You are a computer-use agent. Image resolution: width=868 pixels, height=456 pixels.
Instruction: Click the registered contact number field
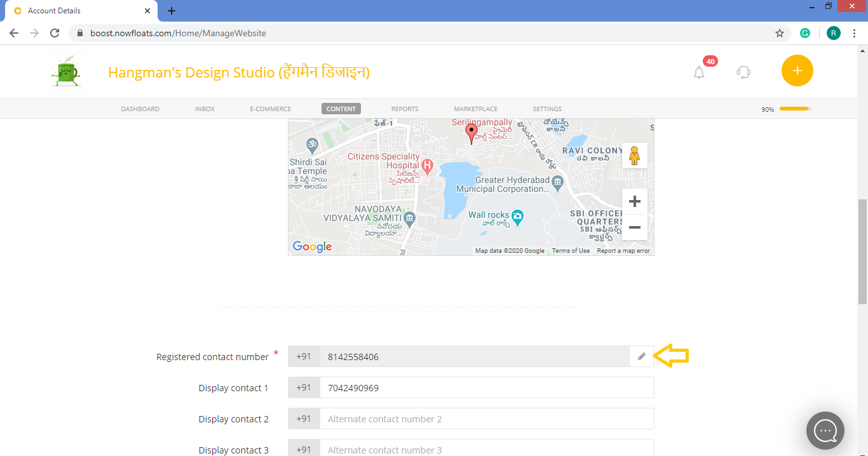(x=474, y=356)
